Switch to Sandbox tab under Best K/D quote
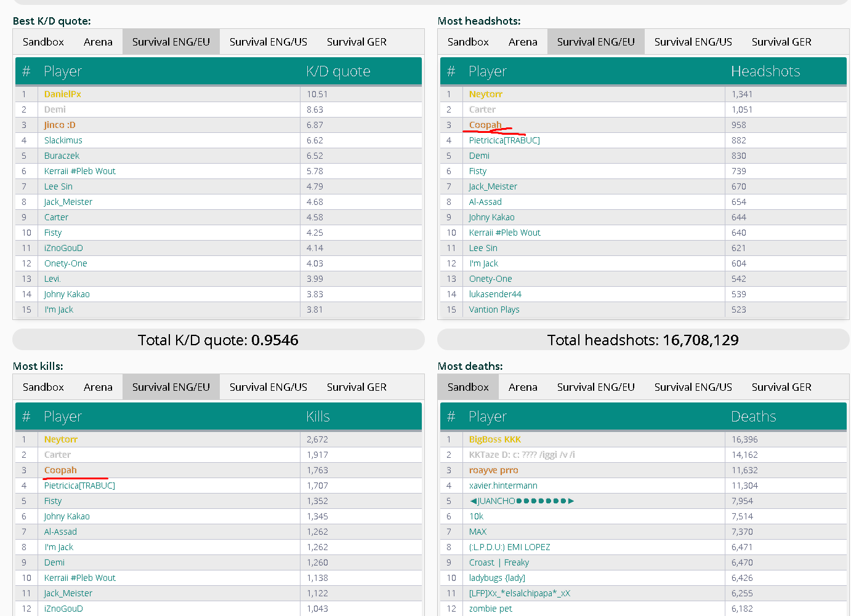This screenshot has width=851, height=616. tap(43, 42)
